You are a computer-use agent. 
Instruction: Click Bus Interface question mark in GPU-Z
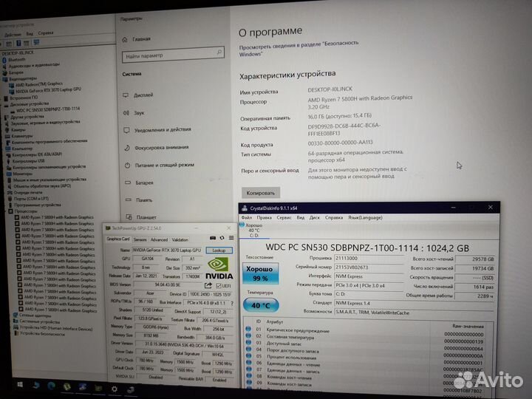point(232,303)
